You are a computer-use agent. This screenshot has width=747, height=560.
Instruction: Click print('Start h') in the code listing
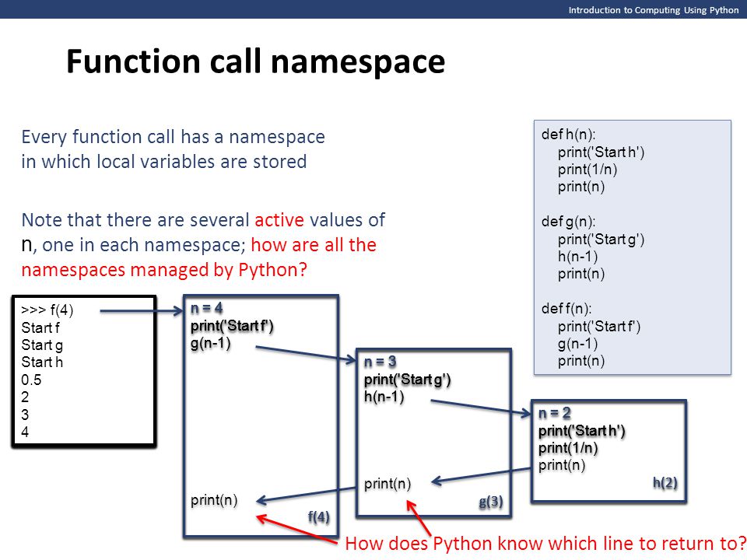coord(601,152)
